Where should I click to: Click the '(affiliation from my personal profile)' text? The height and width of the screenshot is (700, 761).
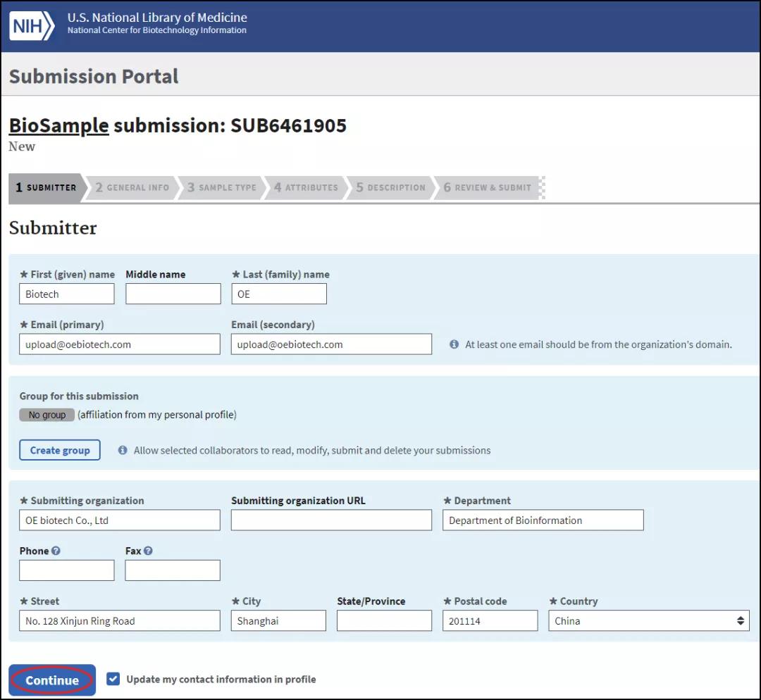(157, 415)
